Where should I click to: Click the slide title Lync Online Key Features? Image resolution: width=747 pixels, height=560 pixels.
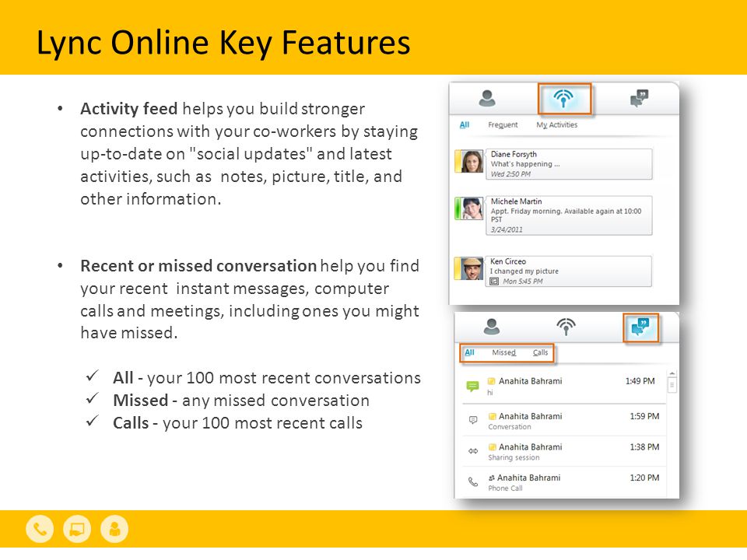tap(223, 43)
